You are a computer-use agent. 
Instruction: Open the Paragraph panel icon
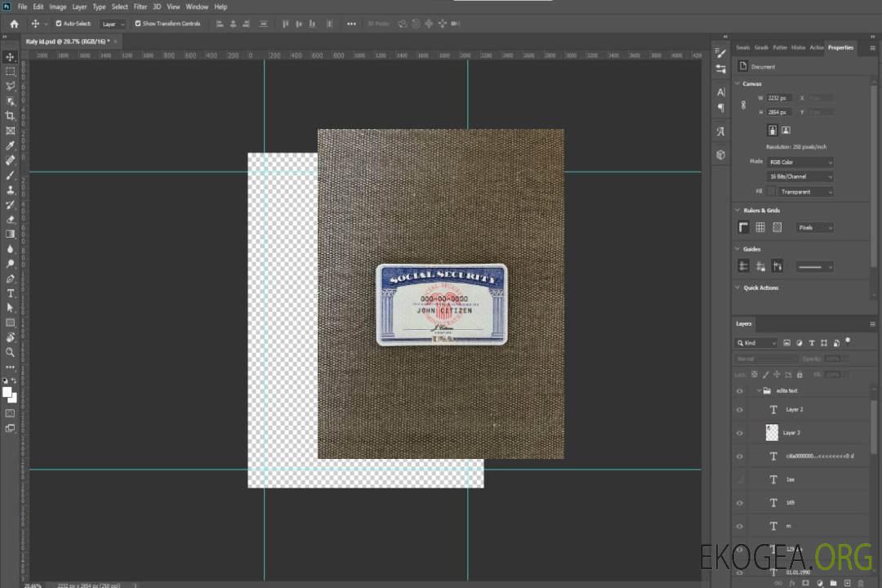pyautogui.click(x=720, y=108)
